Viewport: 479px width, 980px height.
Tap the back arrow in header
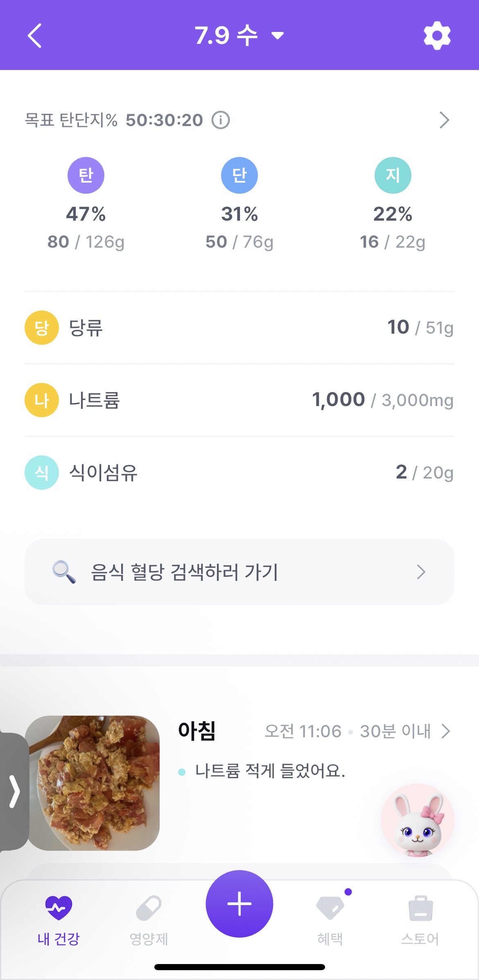(x=35, y=36)
